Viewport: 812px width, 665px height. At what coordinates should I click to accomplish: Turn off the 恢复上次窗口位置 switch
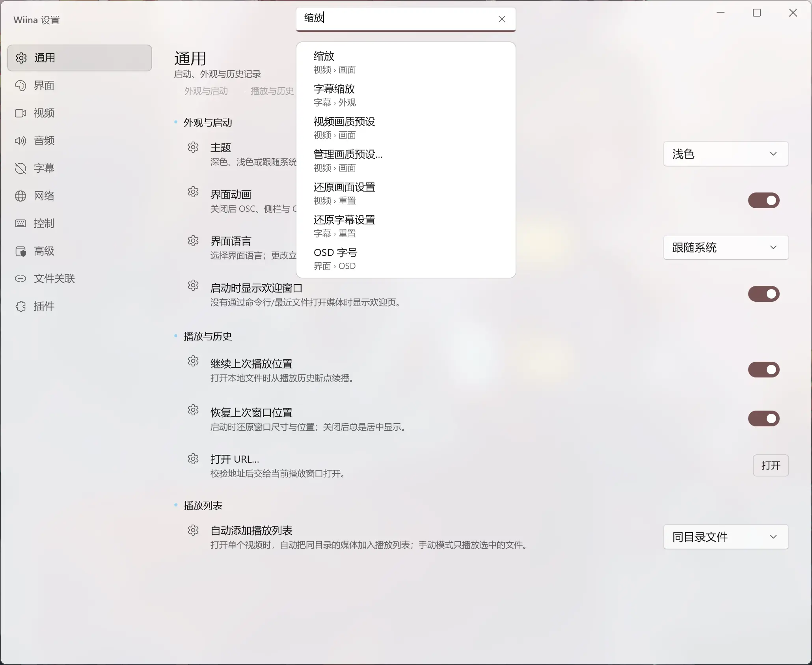tap(764, 418)
